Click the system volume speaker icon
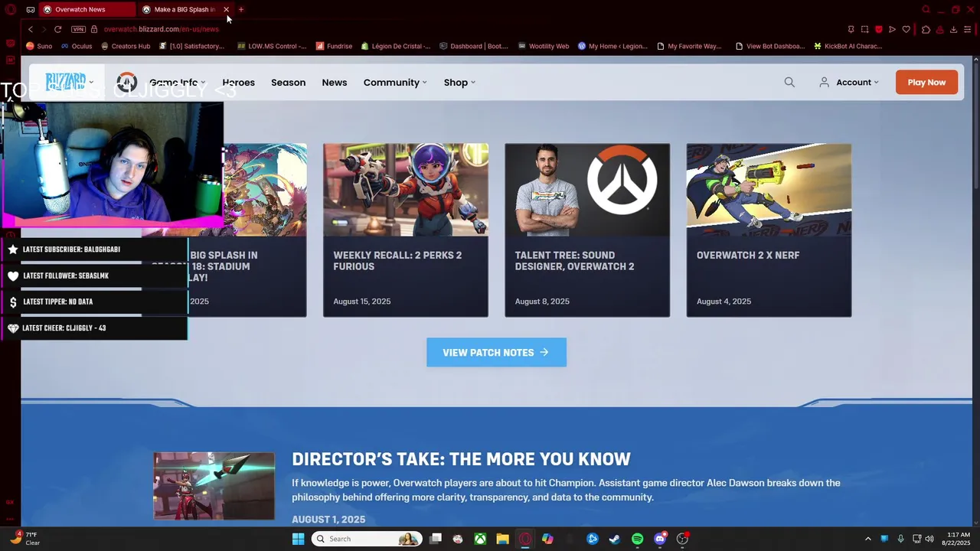The width and height of the screenshot is (980, 551). pos(929,539)
